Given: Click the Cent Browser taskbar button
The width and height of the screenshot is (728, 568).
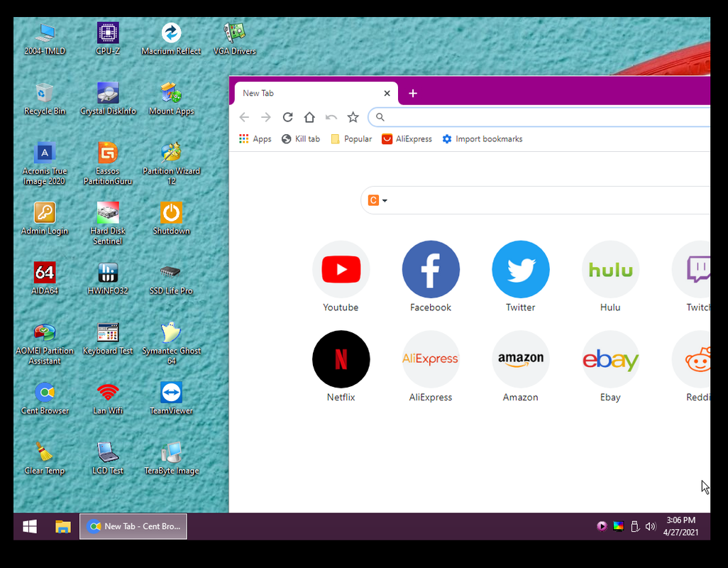Looking at the screenshot, I should pos(133,526).
